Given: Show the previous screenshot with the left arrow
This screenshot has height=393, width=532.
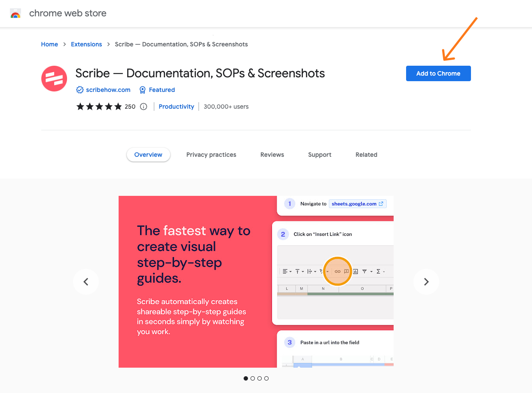Looking at the screenshot, I should (86, 282).
